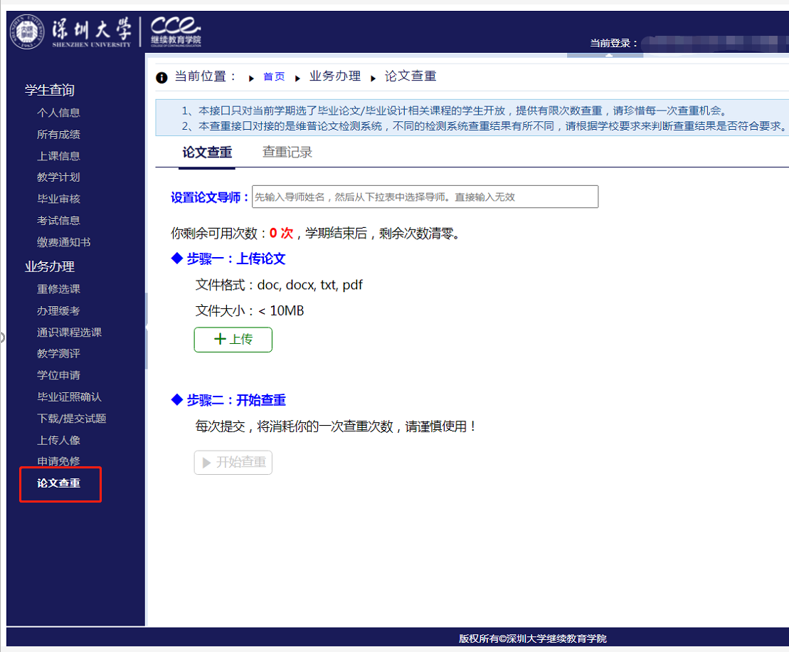Open 个人信息 in the sidebar
Screen dimensions: 789x652
58,113
